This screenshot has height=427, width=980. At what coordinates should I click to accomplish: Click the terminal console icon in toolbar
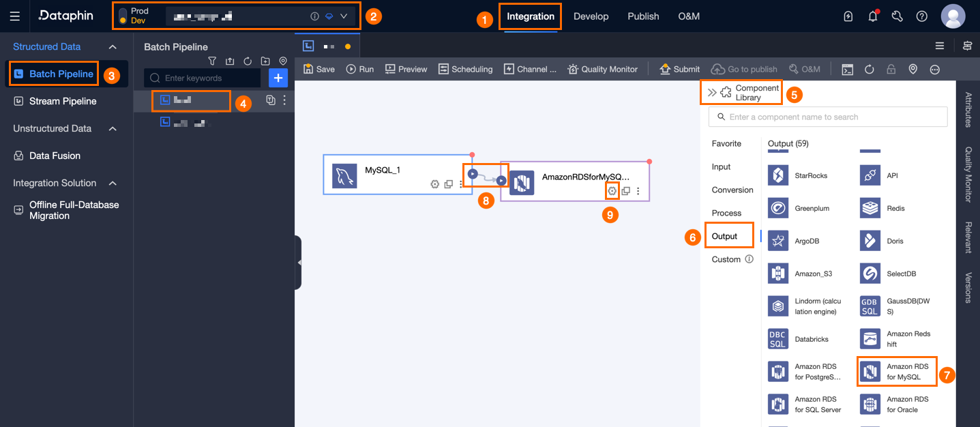(847, 69)
